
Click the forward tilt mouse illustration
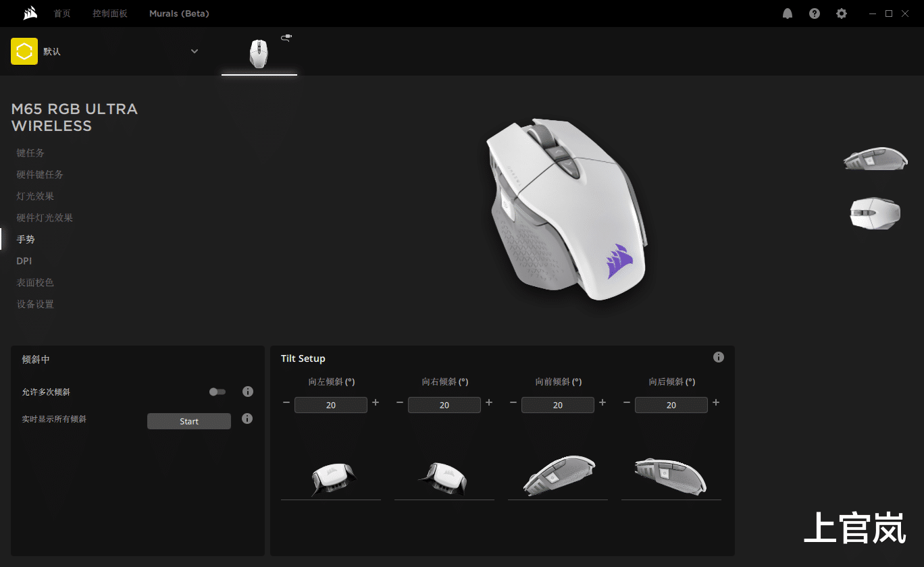click(x=559, y=476)
